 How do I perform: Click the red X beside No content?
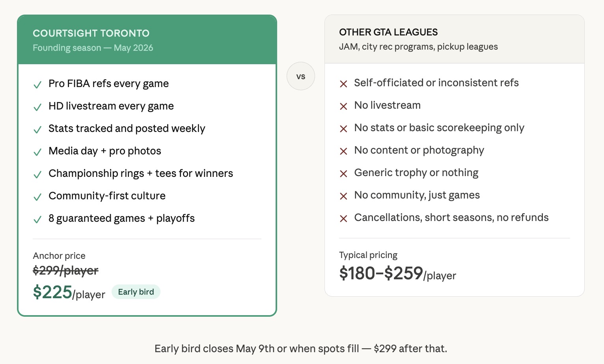(x=343, y=151)
